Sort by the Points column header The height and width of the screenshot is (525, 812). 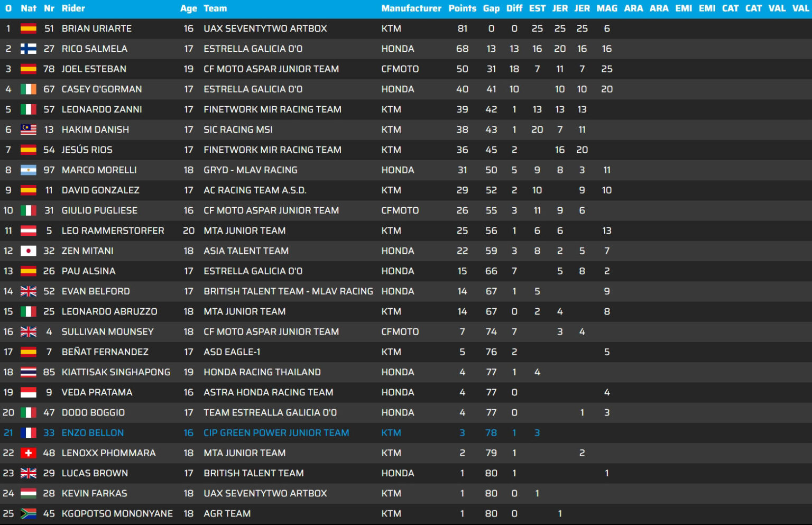462,8
